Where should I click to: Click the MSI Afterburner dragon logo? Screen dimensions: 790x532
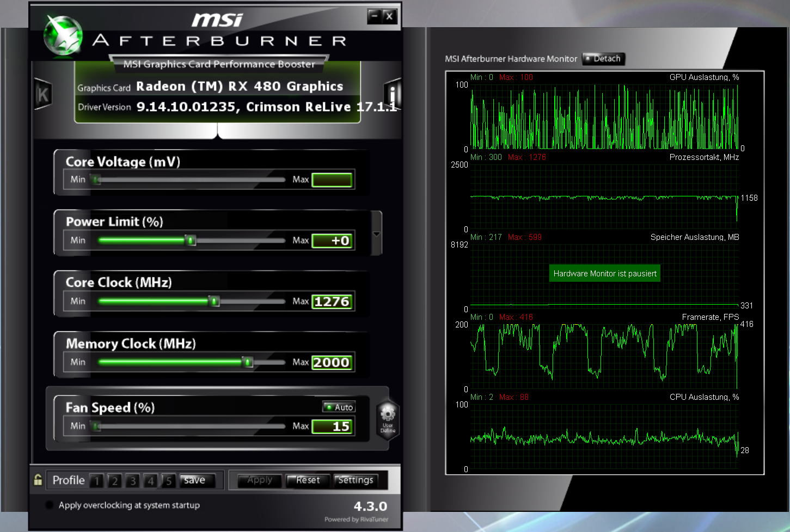pos(63,35)
